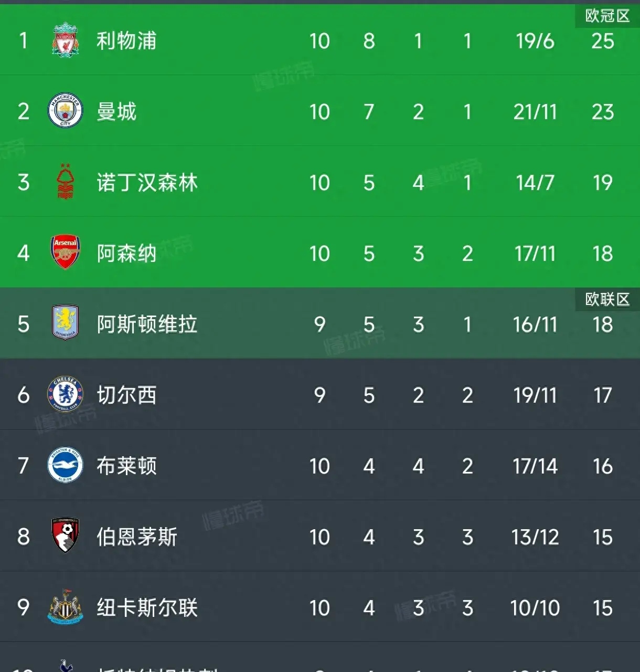Click the Bournemouth club crest
Image resolution: width=640 pixels, height=672 pixels.
(65, 536)
